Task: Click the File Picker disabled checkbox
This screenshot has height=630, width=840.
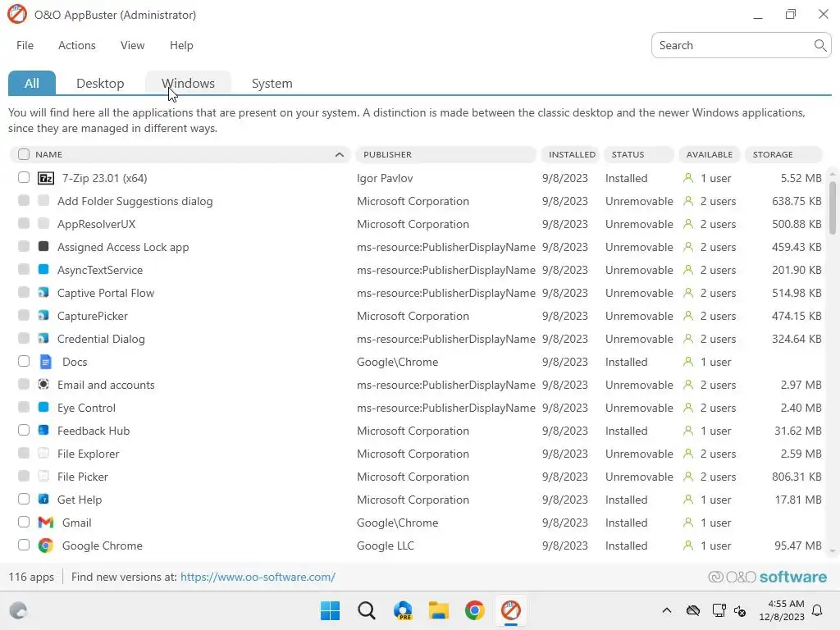Action: [24, 476]
